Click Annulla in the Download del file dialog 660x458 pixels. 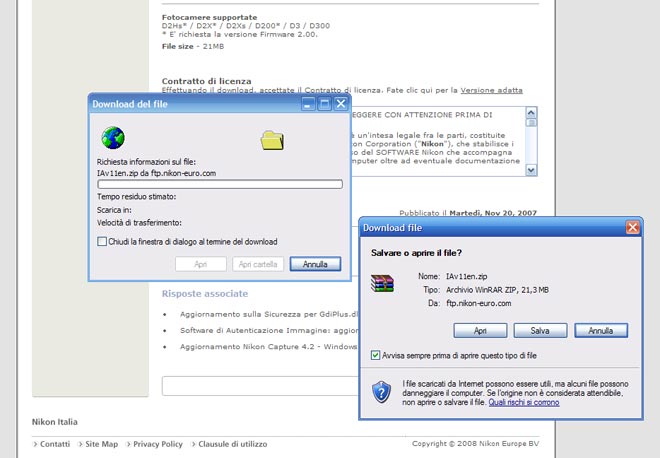click(315, 264)
